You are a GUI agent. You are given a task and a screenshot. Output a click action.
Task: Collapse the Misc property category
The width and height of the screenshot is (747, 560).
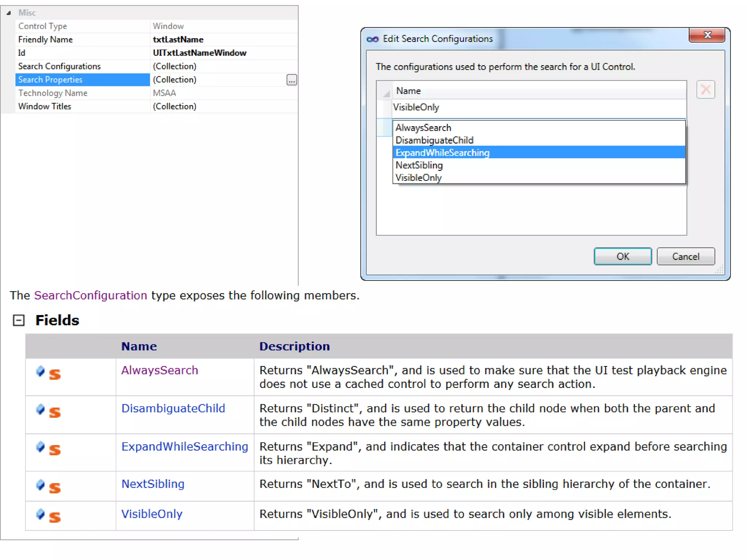pos(9,13)
